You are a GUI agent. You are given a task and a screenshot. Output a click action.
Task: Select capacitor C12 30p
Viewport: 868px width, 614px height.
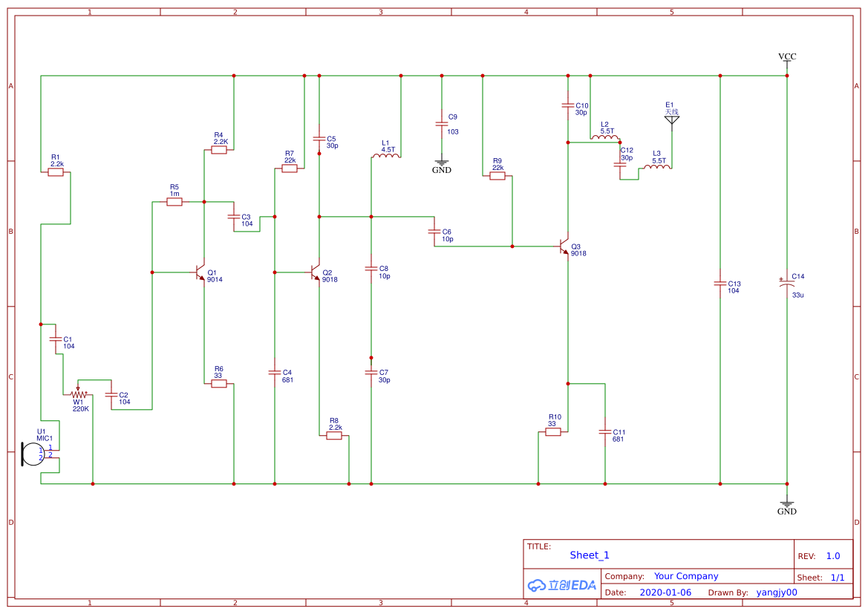pyautogui.click(x=620, y=164)
